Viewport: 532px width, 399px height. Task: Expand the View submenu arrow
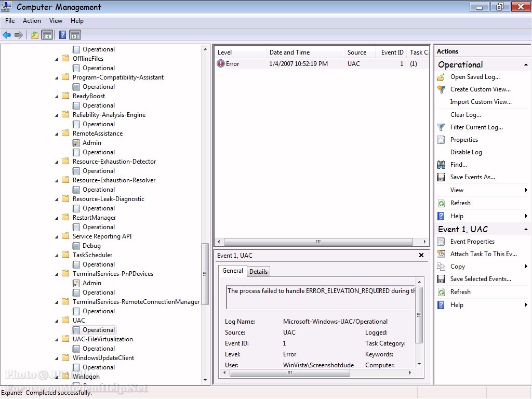coord(526,190)
